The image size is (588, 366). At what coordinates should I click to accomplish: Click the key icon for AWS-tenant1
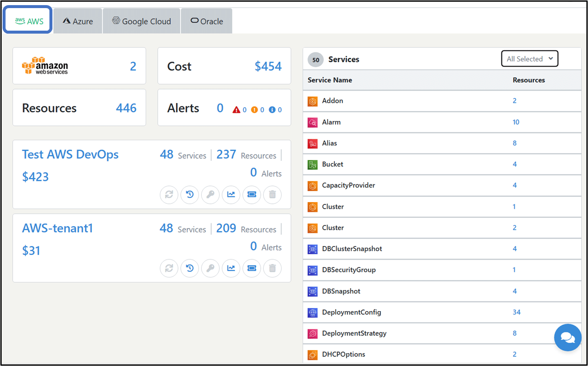tap(210, 268)
